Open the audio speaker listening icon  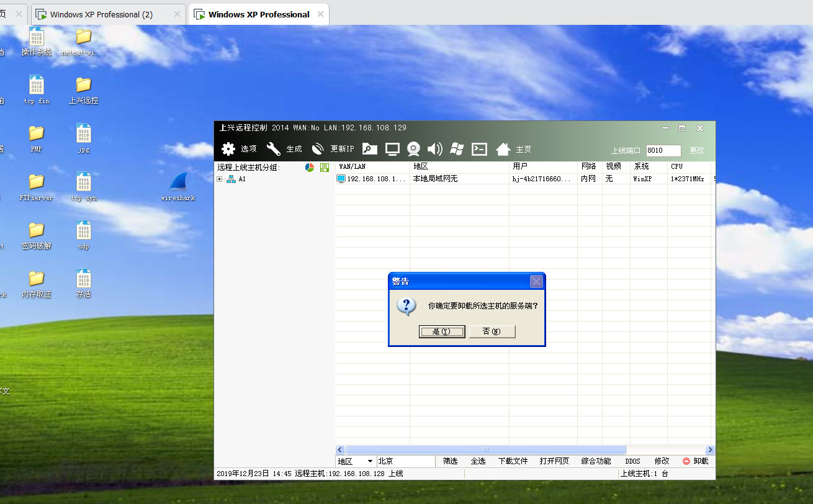[x=435, y=149]
